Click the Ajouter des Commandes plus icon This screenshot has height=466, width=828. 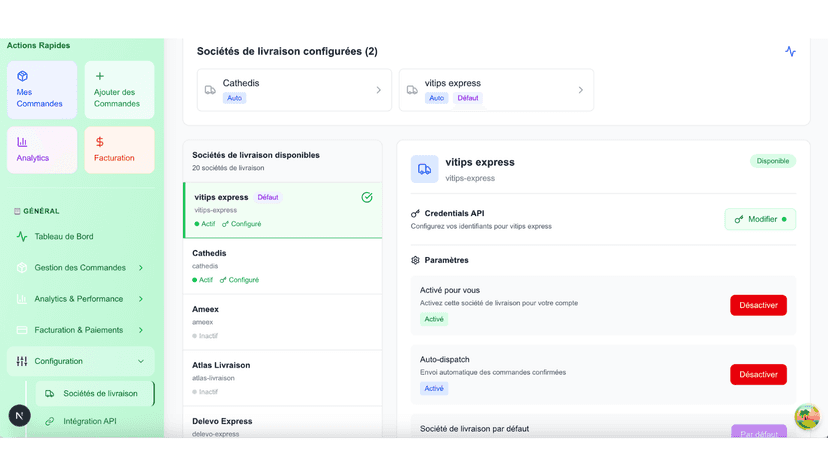[100, 76]
